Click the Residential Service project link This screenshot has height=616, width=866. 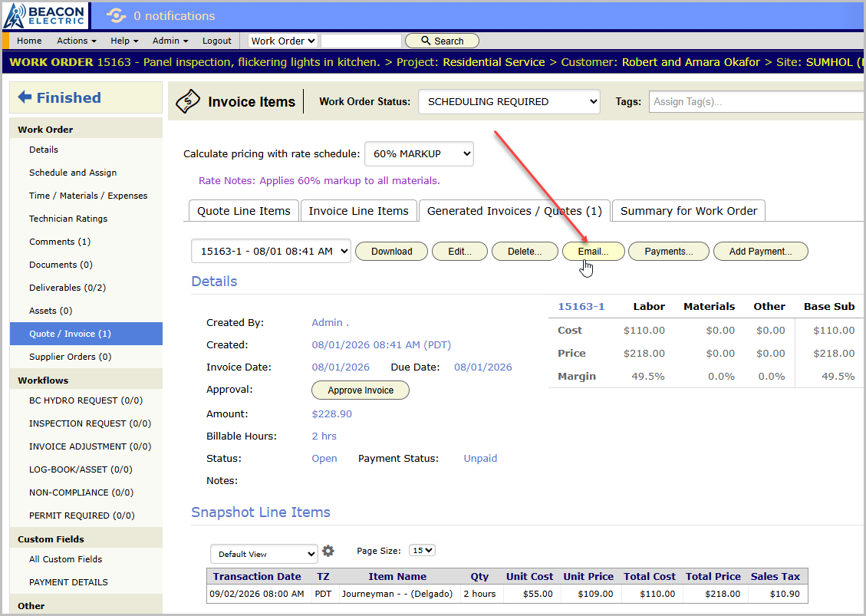[x=494, y=62]
